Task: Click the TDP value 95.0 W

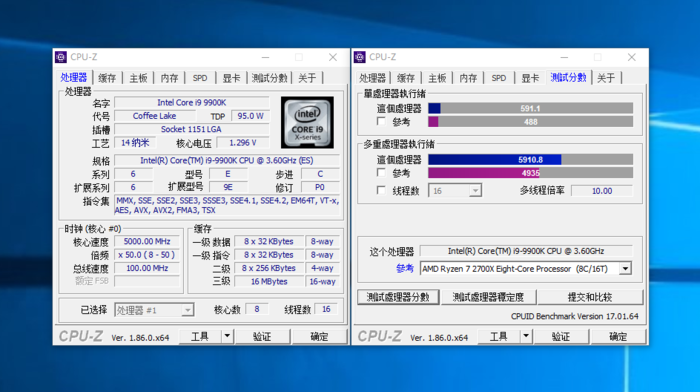Action: coord(250,116)
